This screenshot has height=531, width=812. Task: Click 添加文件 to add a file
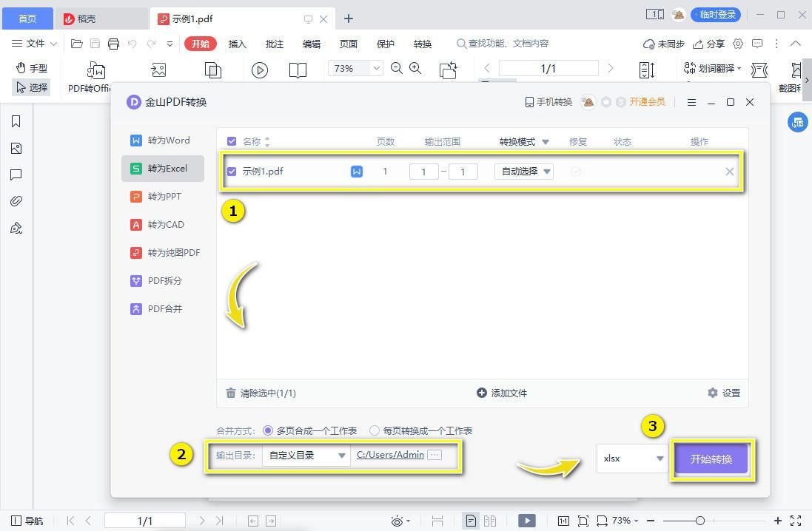(x=502, y=393)
